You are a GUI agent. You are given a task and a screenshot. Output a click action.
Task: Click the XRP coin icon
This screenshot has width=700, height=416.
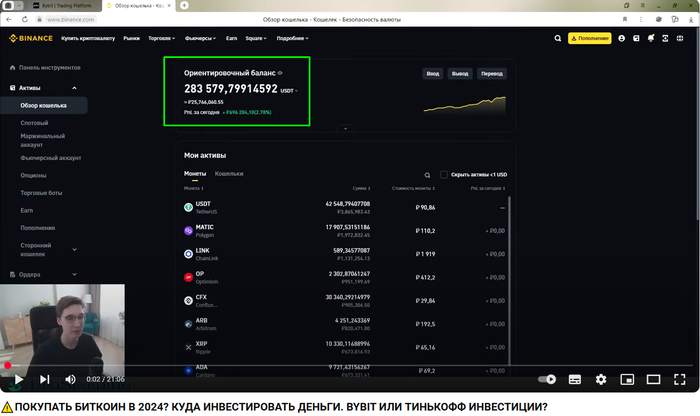188,347
